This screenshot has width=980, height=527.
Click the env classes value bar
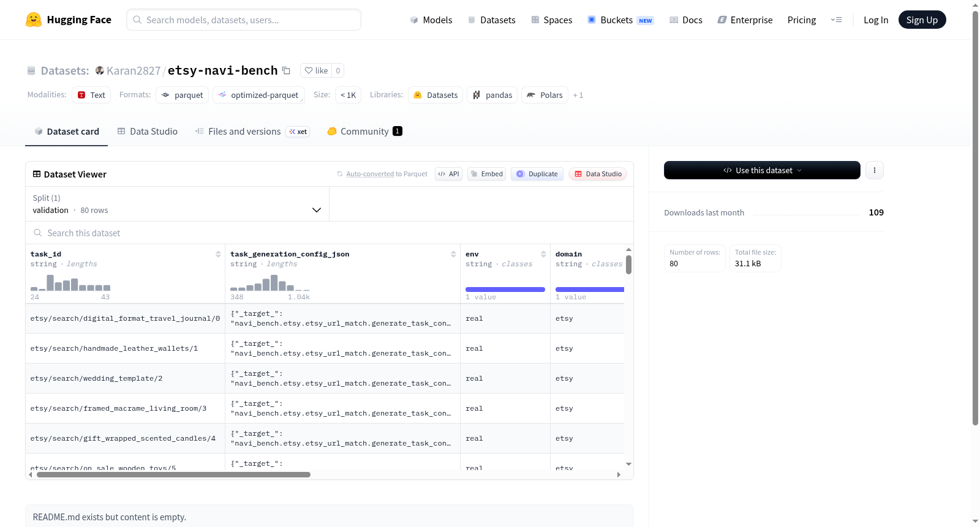coord(505,290)
